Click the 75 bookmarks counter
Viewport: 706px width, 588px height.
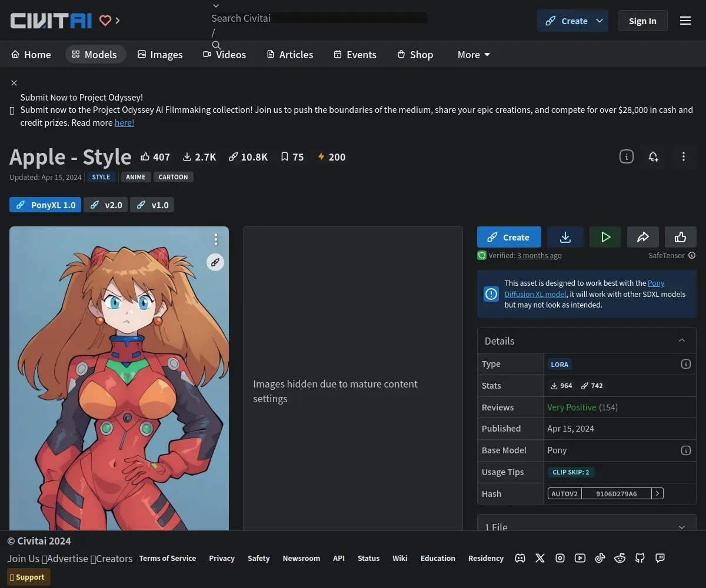pyautogui.click(x=292, y=157)
